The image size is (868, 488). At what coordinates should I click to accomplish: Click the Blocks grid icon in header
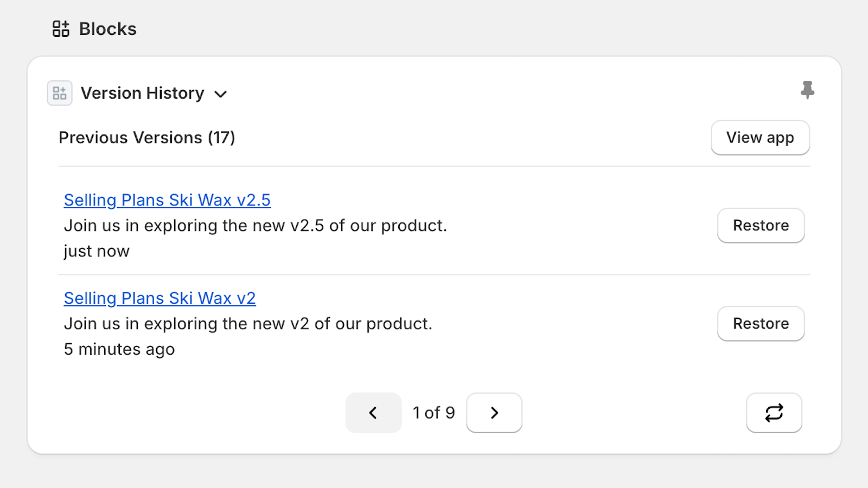point(61,29)
